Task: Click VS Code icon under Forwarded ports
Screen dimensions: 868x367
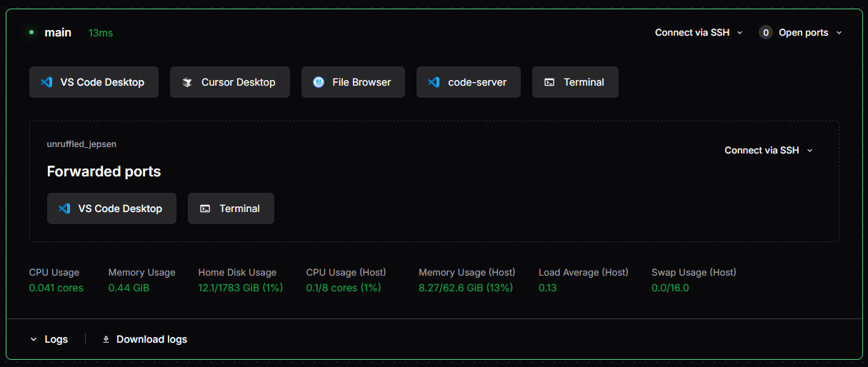Action: coord(64,208)
